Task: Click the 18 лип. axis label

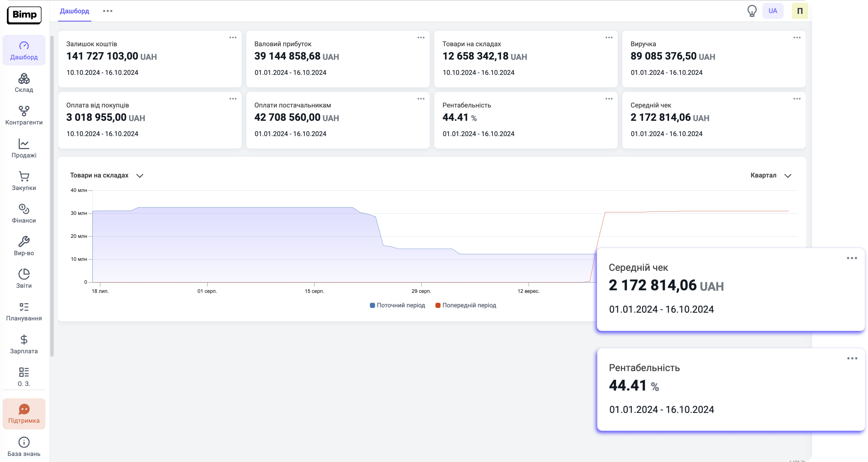Action: 100,291
